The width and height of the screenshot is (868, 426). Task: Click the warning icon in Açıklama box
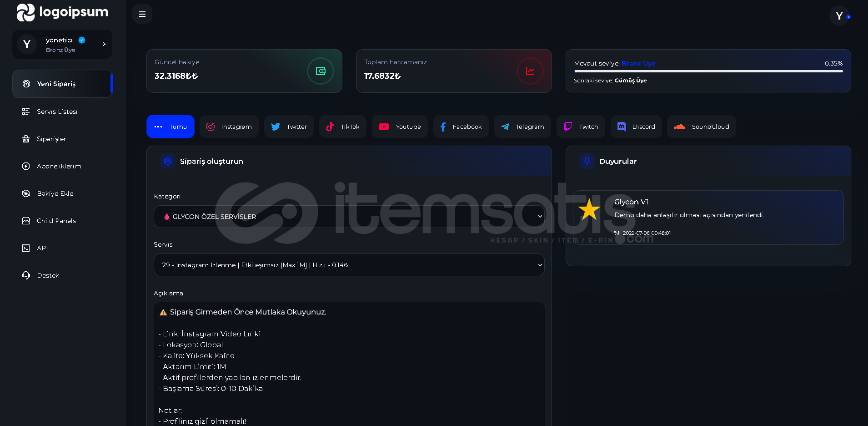(x=163, y=312)
